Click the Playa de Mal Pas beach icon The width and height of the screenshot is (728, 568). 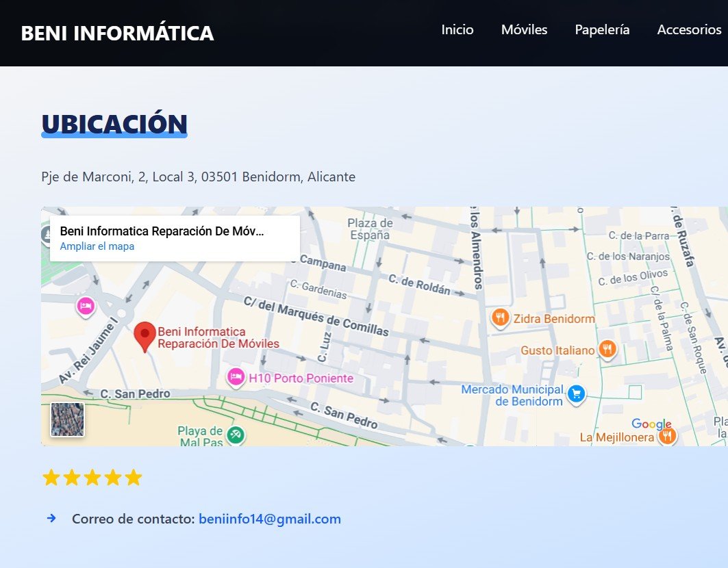click(x=236, y=434)
